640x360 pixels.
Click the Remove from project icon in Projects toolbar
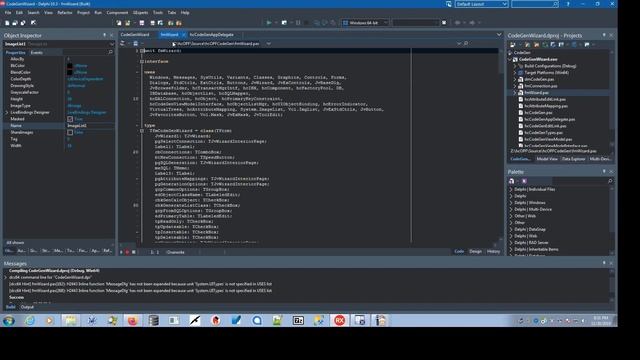pyautogui.click(x=536, y=44)
